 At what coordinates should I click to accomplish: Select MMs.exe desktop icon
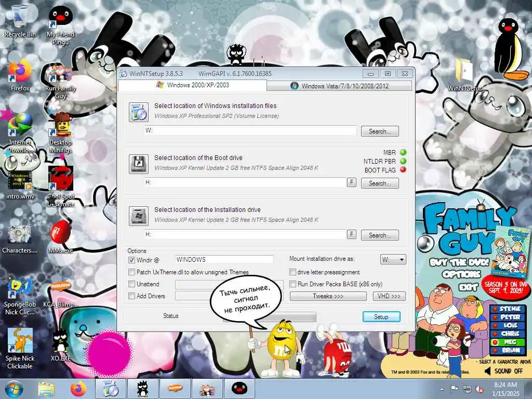(60, 237)
